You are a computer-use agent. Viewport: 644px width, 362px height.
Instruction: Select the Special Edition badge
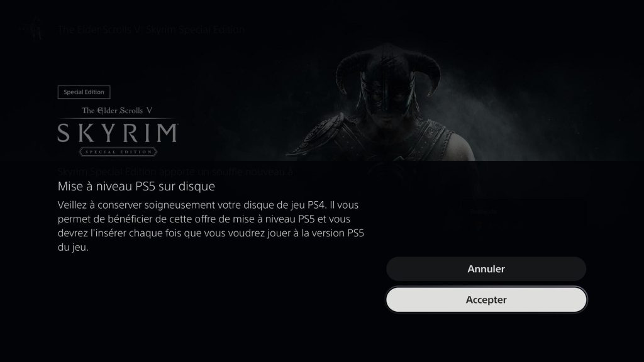pyautogui.click(x=84, y=92)
